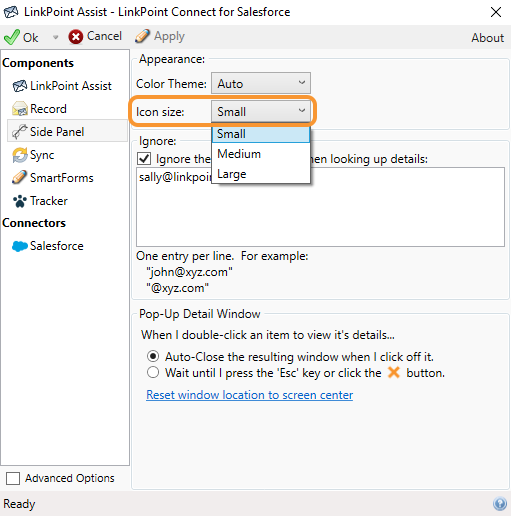Open the Salesforce connector label
The width and height of the screenshot is (511, 516).
click(57, 246)
